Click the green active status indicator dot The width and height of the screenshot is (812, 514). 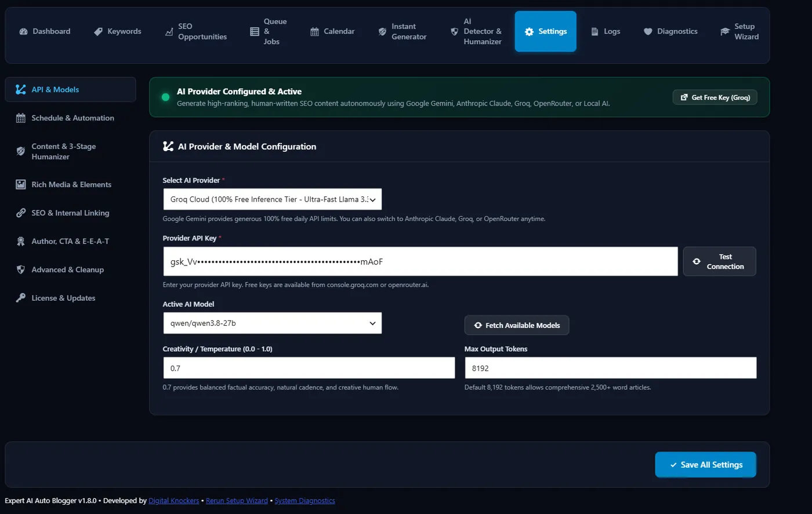[x=165, y=97]
